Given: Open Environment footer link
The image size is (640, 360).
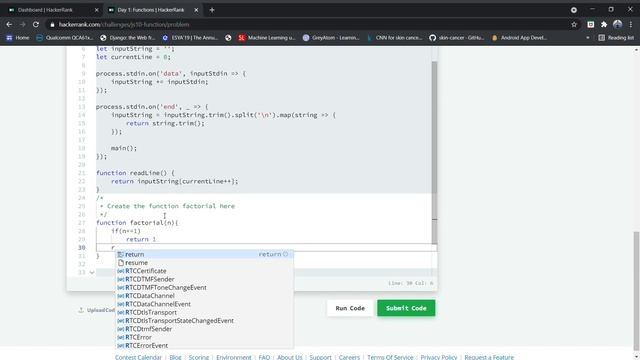Looking at the screenshot, I should [234, 357].
